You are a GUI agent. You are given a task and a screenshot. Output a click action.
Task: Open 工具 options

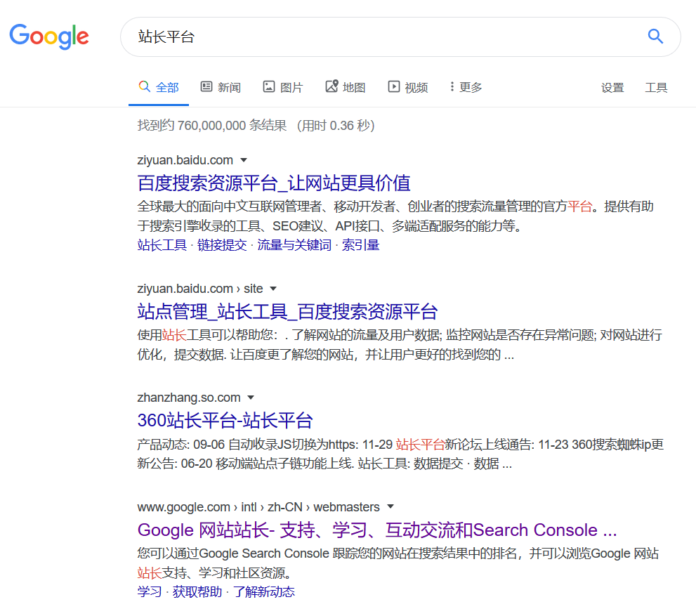tap(656, 88)
